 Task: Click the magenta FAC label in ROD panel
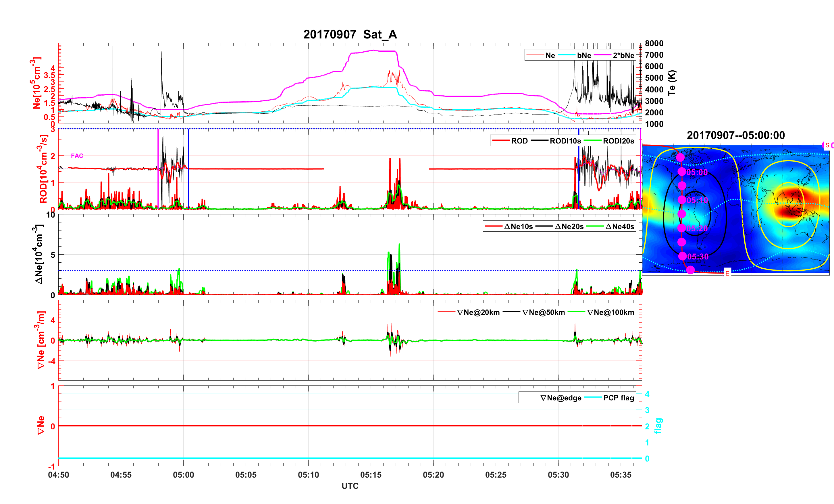[77, 156]
